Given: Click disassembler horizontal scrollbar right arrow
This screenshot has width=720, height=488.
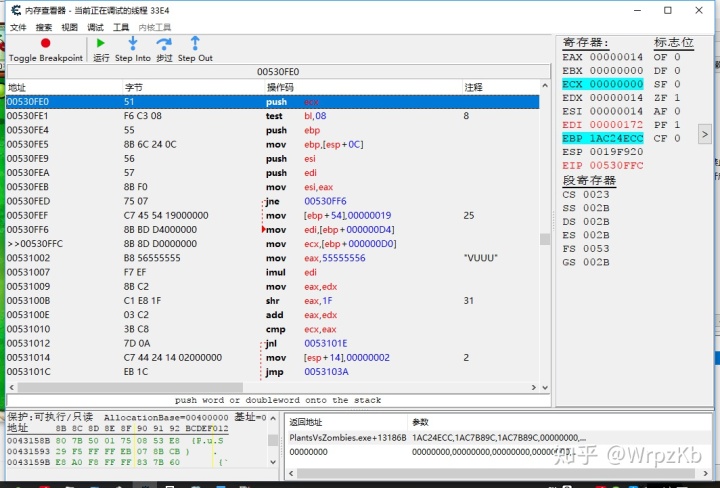Looking at the screenshot, I should (534, 387).
